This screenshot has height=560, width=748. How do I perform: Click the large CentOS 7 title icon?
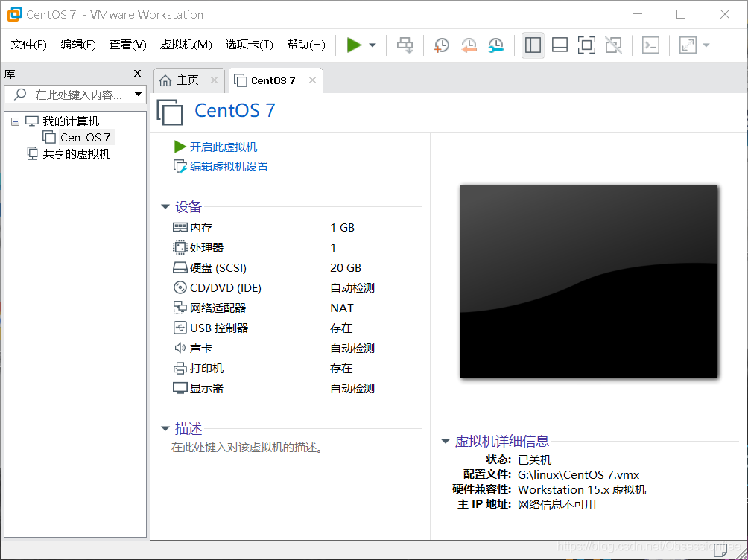(170, 112)
